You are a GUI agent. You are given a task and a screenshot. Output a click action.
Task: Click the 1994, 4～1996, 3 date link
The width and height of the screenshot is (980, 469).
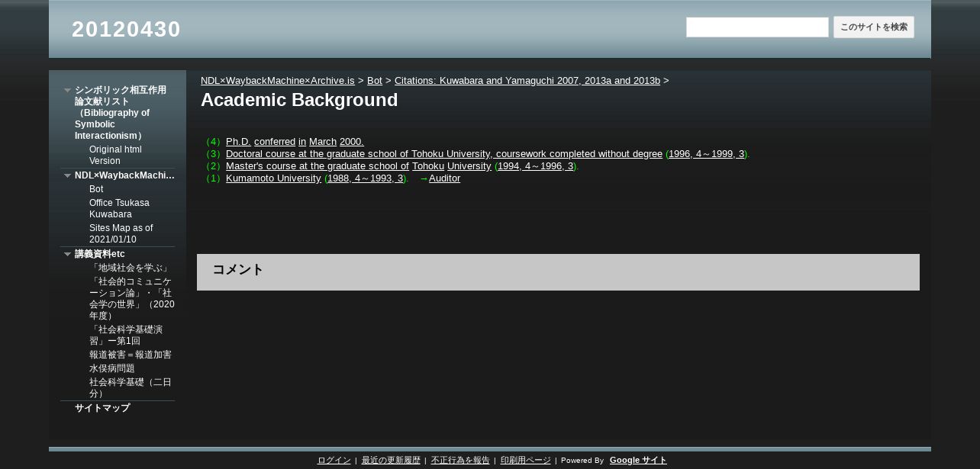pos(536,165)
